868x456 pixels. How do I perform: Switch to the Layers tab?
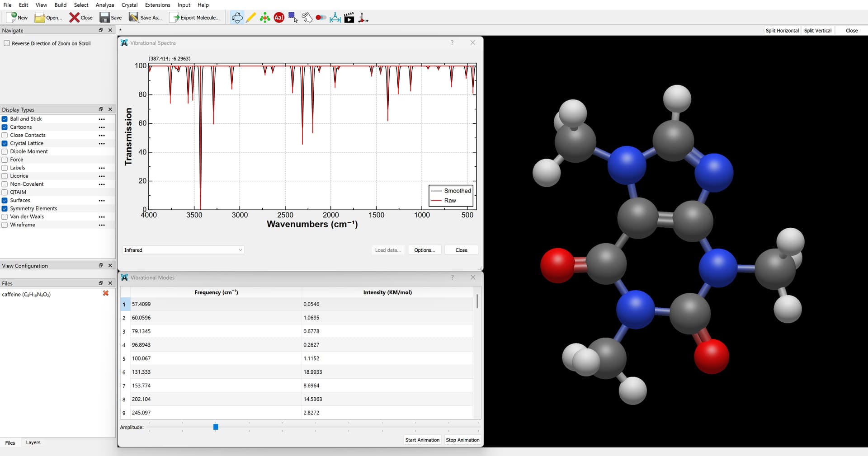(33, 442)
